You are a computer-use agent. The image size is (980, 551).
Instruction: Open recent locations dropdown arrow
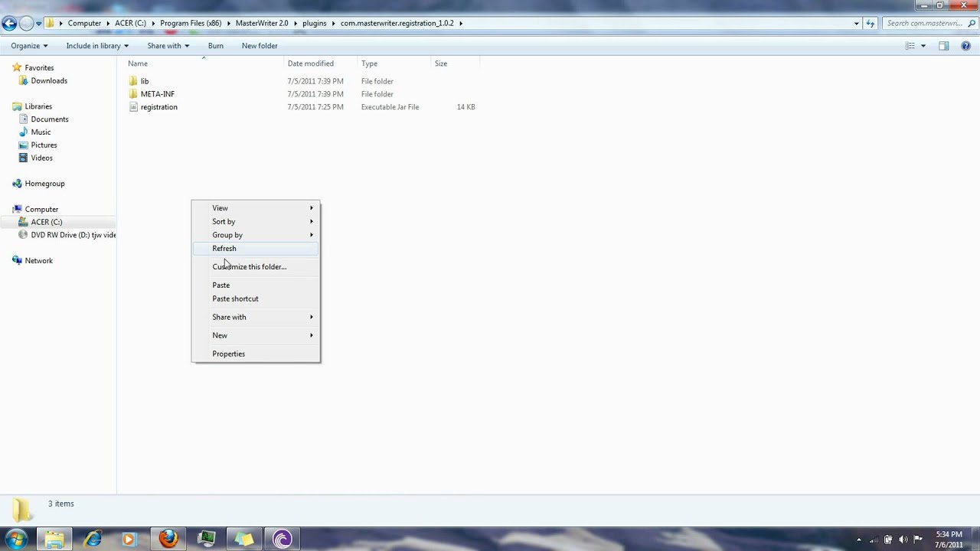(x=39, y=24)
